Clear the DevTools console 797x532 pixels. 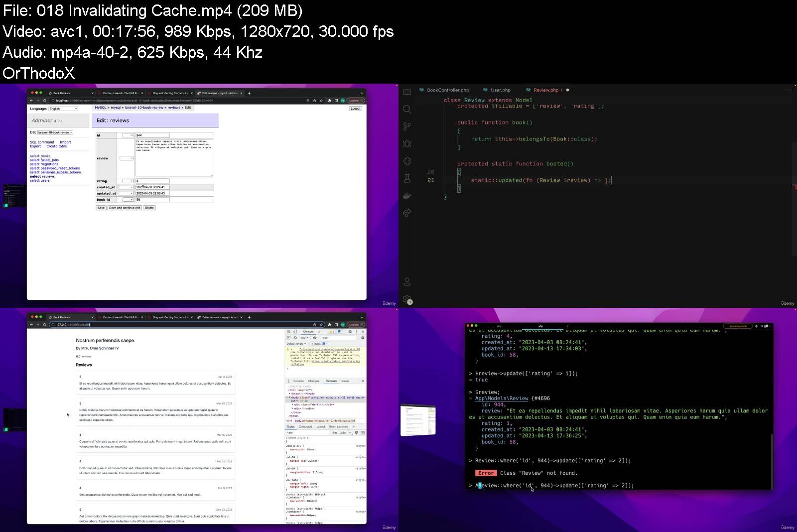click(x=295, y=338)
